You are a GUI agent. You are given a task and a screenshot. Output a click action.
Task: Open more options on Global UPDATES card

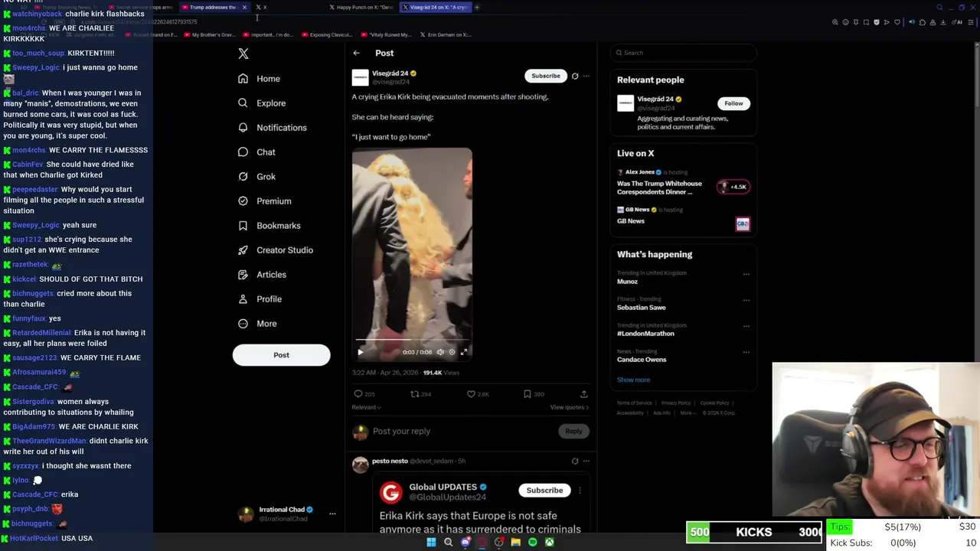580,491
